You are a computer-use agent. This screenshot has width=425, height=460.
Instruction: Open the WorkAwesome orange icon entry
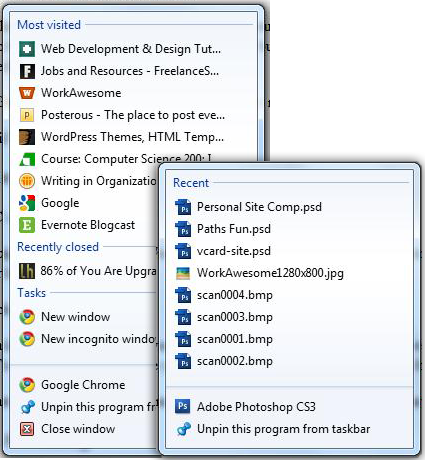[x=27, y=93]
